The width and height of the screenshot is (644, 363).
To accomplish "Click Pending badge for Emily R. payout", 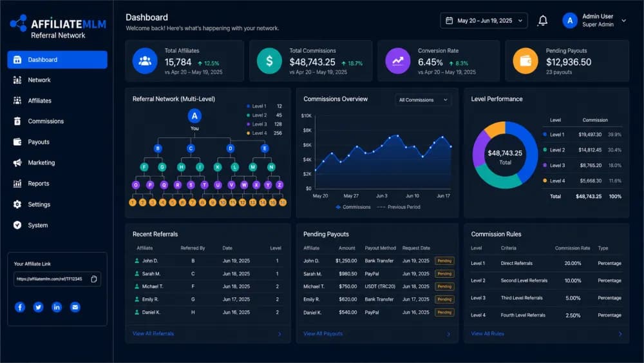I will 444,300.
